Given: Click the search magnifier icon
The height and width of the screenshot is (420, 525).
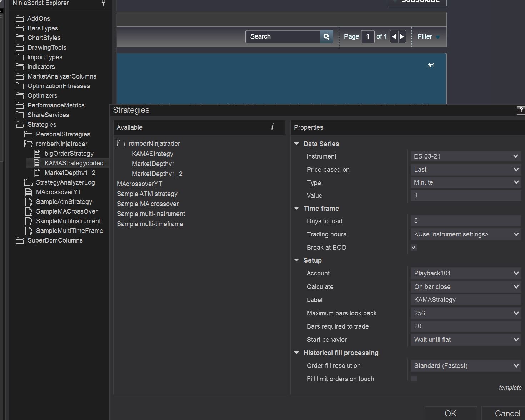Looking at the screenshot, I should [x=326, y=36].
